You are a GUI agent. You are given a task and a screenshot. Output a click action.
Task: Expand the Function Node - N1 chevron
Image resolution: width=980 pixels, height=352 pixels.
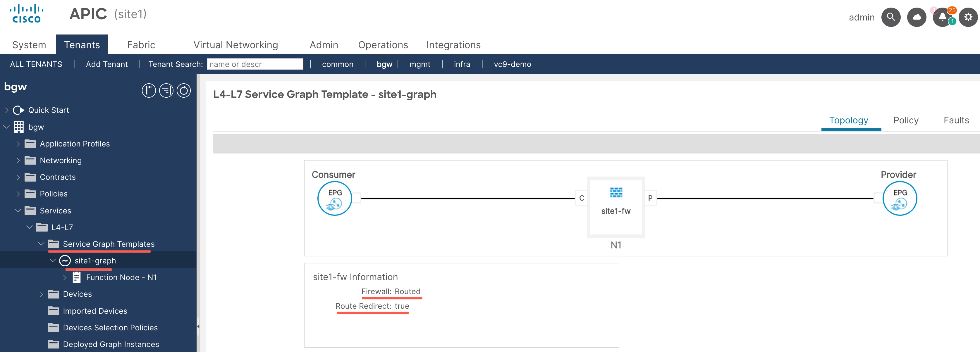(x=65, y=277)
